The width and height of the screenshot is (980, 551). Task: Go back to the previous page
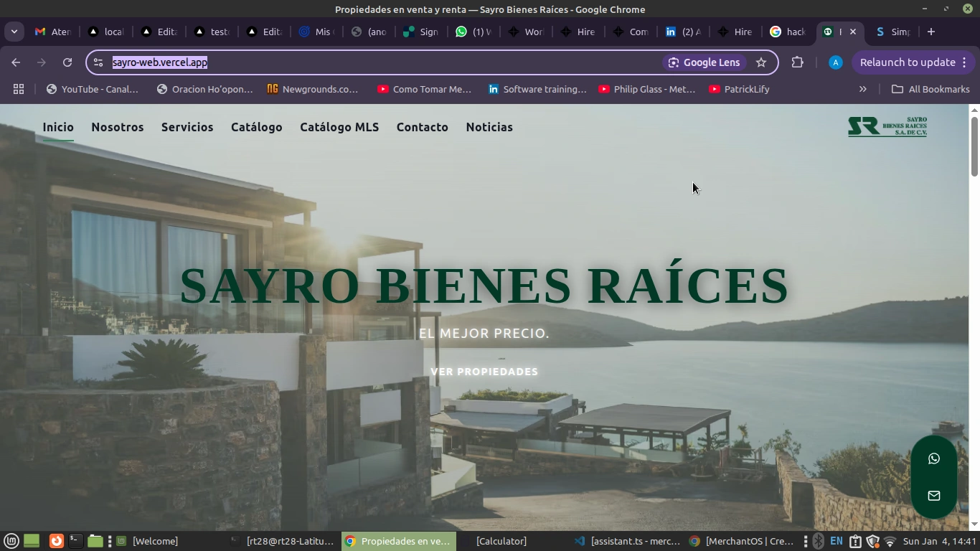tap(16, 62)
